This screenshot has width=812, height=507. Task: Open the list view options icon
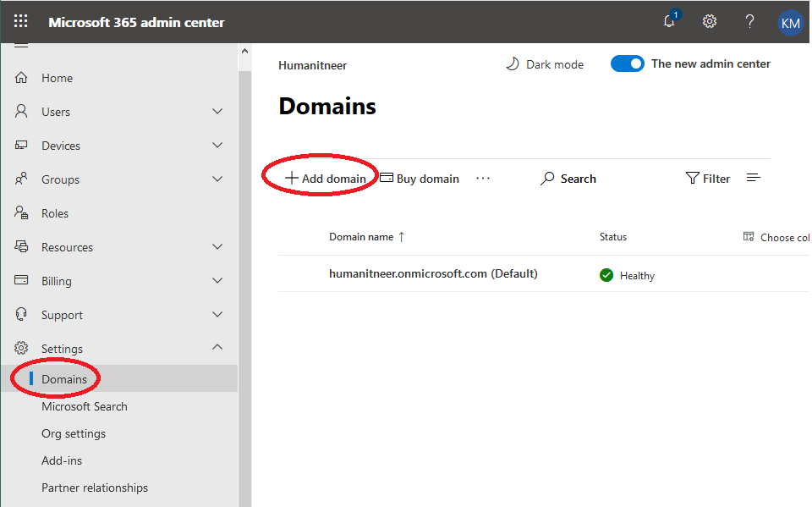pos(754,178)
